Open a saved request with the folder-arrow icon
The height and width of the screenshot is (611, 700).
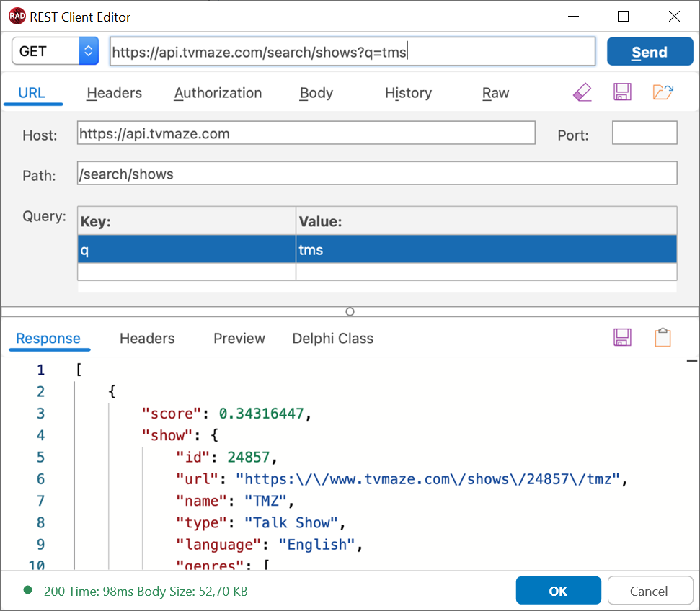point(663,92)
